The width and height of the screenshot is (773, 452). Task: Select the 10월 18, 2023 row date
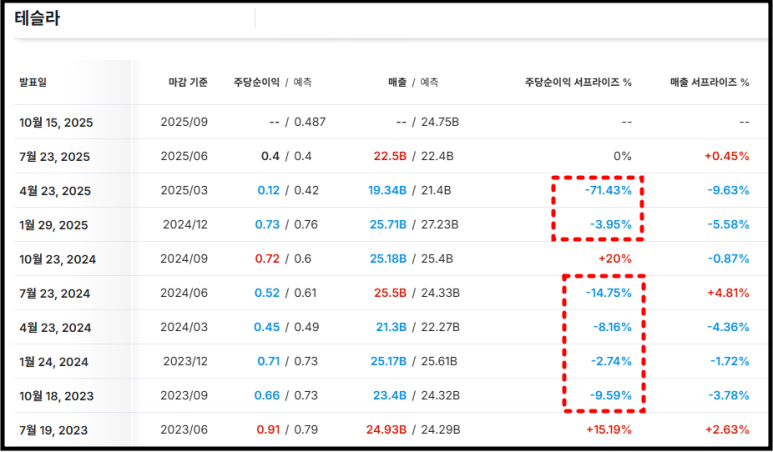pos(57,396)
